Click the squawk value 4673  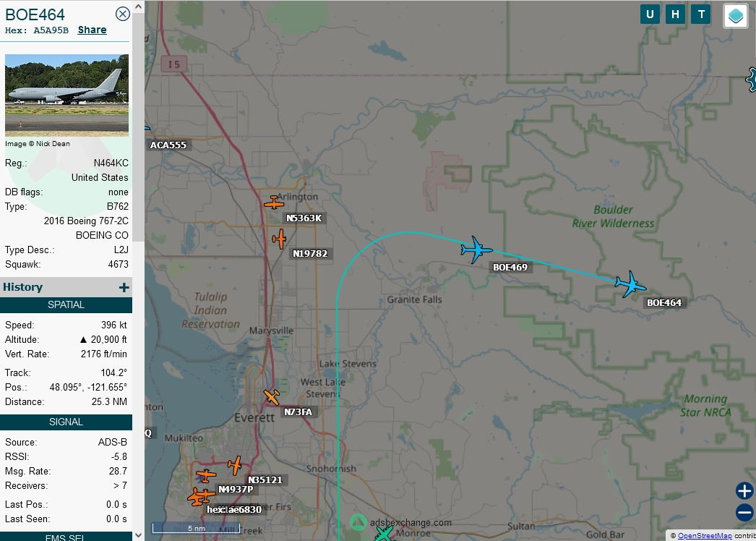[118, 265]
